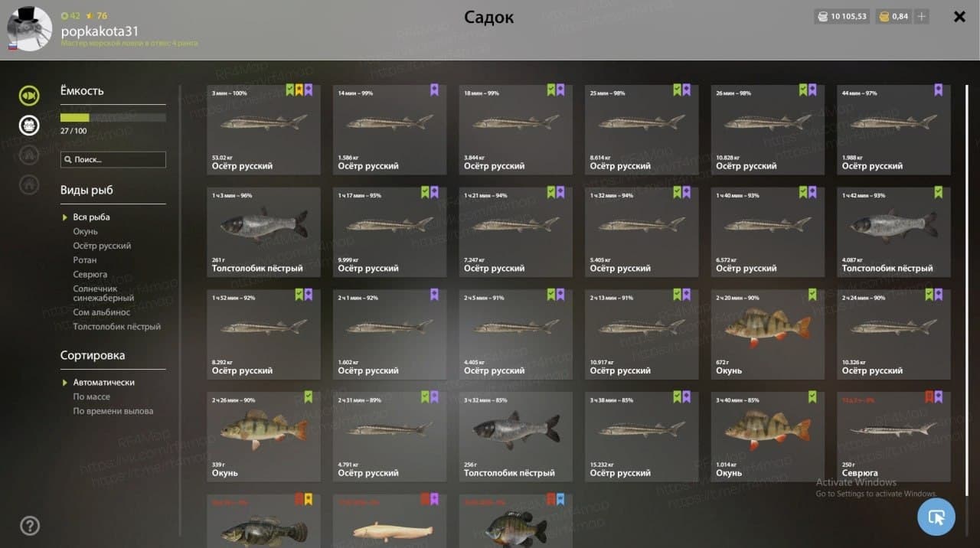Toggle purple bookmark on the 1.586 кг sturgeon
The width and height of the screenshot is (980, 548).
coord(434,90)
